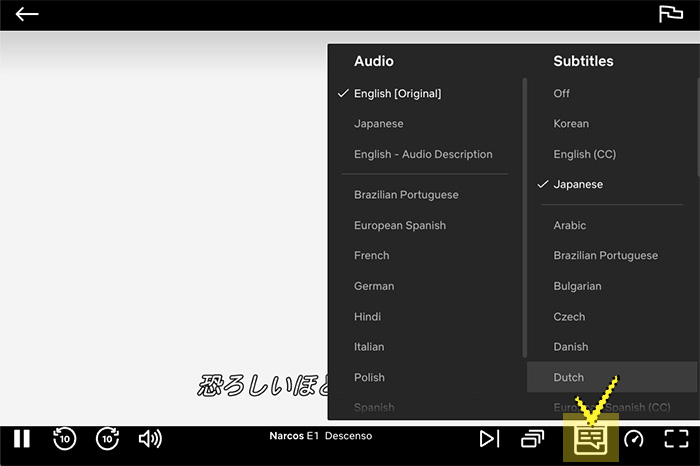
Task: Turn subtitles Off
Action: point(561,93)
